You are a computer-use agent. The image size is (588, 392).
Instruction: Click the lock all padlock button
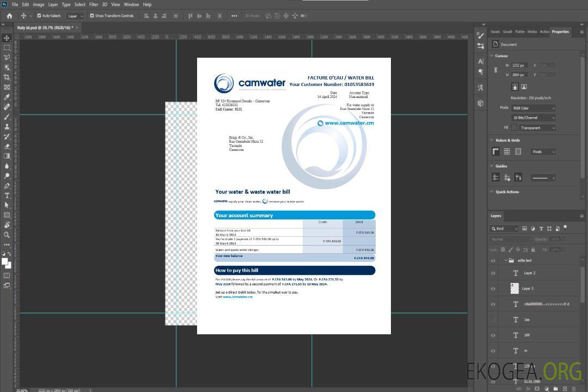coord(533,249)
